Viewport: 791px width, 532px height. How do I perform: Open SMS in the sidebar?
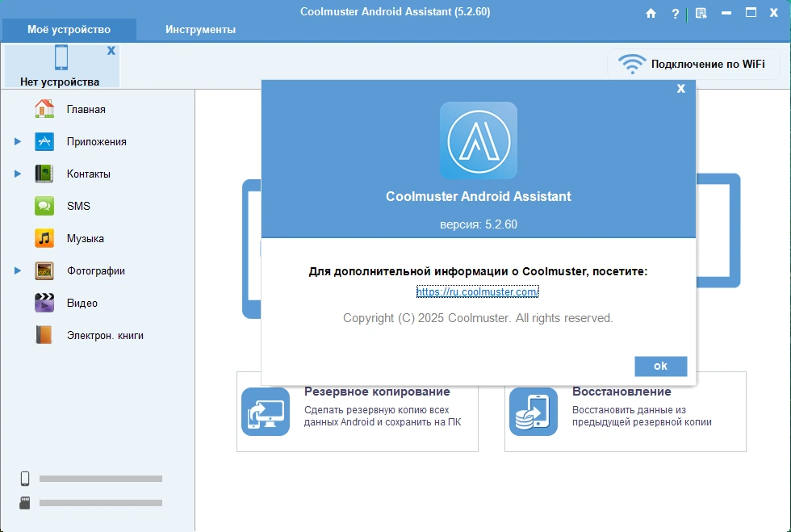78,207
